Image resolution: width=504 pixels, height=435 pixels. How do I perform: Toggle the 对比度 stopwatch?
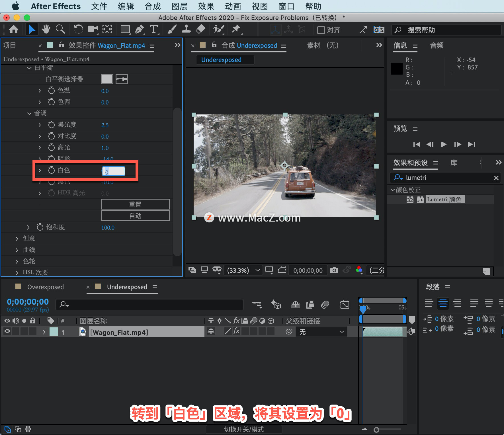coord(51,136)
